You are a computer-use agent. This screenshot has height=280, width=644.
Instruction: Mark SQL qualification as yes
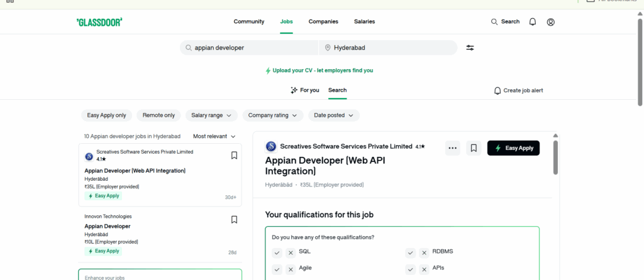pyautogui.click(x=277, y=253)
